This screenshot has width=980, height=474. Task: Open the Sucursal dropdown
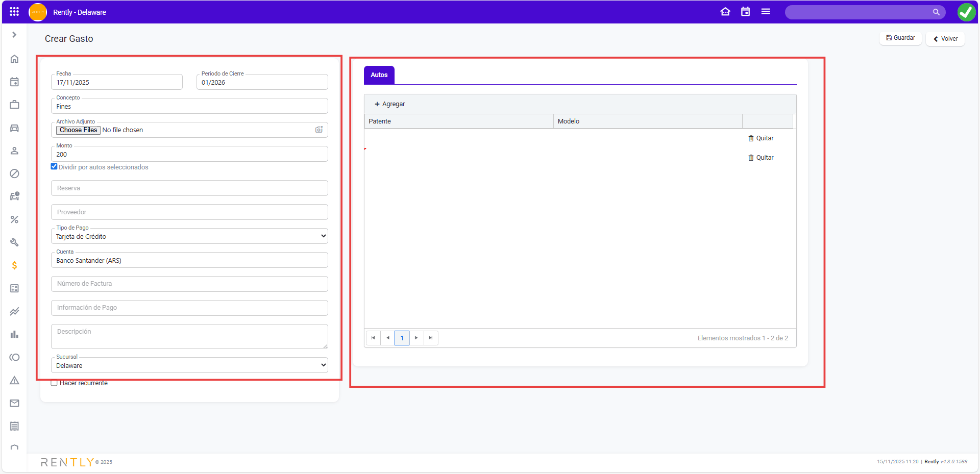click(x=189, y=365)
